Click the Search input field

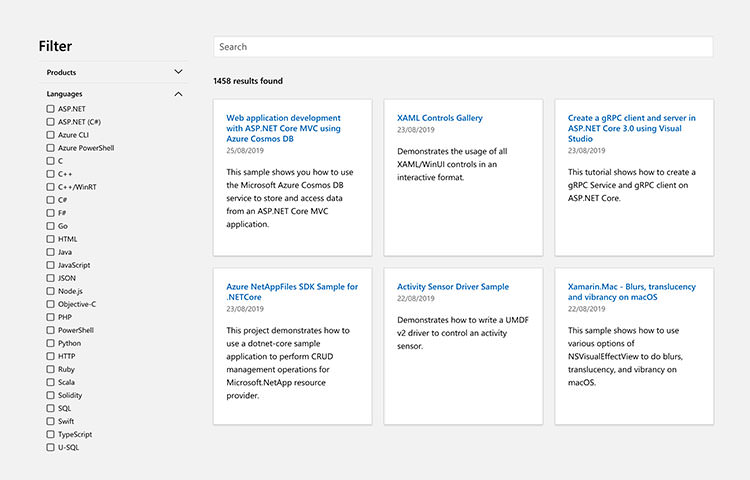462,47
